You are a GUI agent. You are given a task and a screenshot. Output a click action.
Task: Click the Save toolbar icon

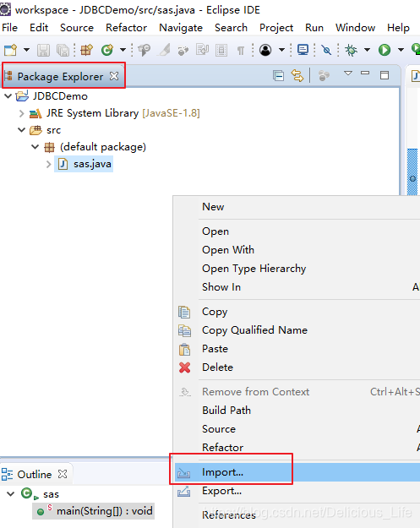[x=43, y=50]
